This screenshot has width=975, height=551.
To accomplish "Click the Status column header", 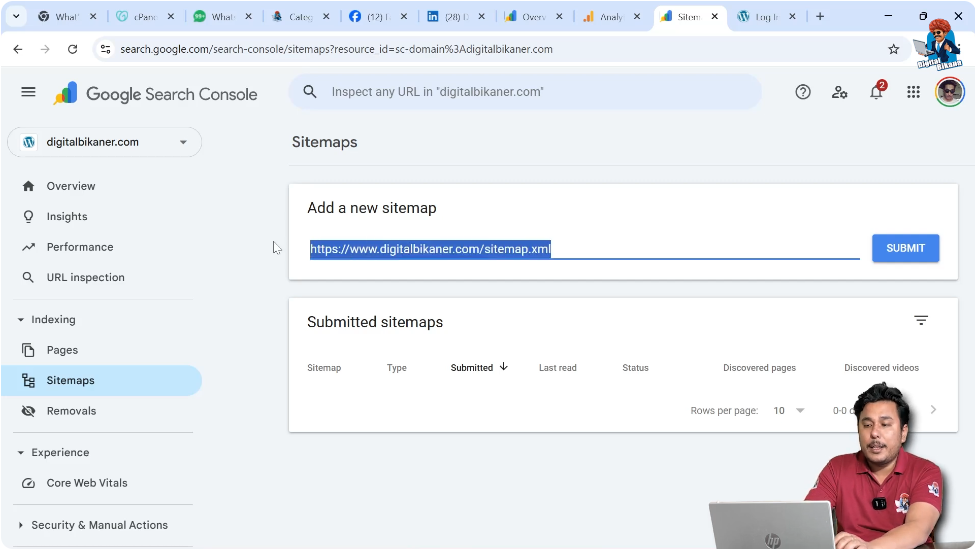I will click(x=635, y=368).
